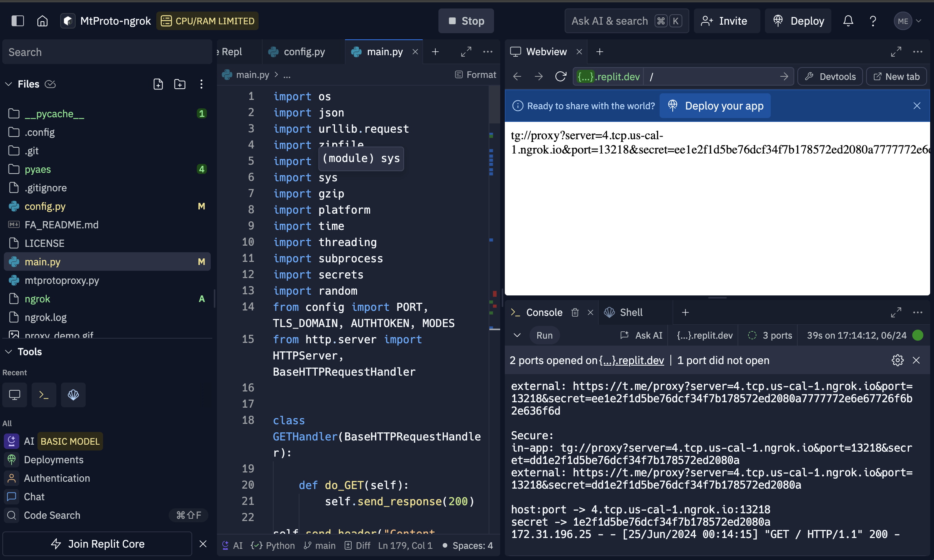Click the Deploy button
Image resolution: width=934 pixels, height=560 pixels.
click(798, 21)
